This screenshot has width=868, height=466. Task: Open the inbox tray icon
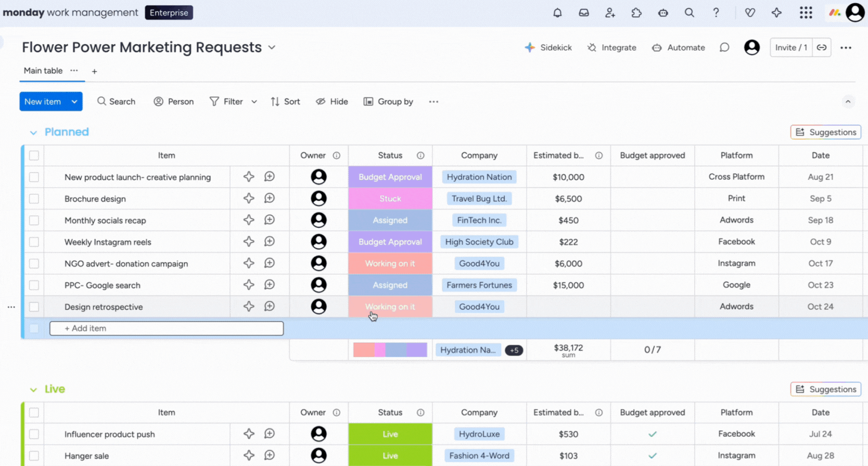tap(584, 12)
